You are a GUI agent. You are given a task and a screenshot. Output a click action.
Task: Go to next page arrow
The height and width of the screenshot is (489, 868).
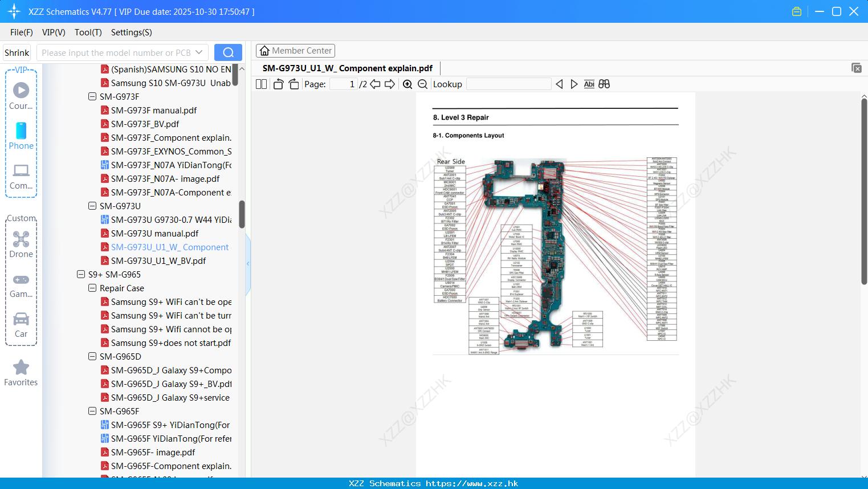(x=390, y=84)
